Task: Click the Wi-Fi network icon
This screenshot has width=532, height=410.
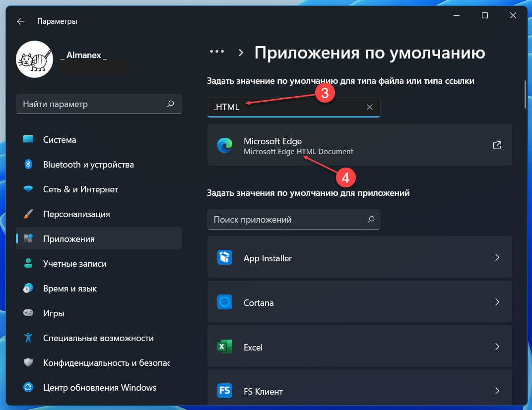Action: (x=28, y=189)
